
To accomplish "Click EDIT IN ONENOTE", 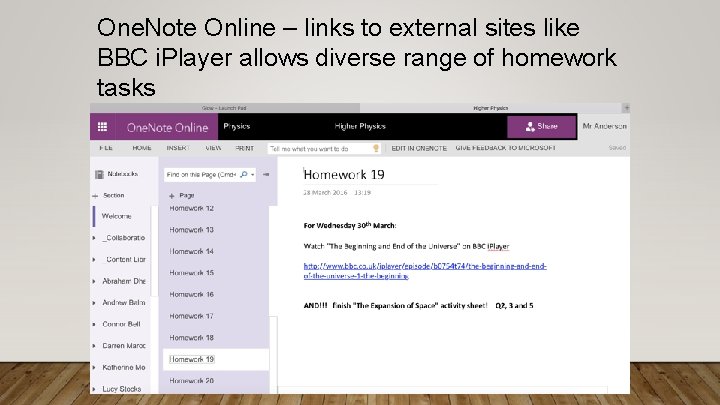I will 419,148.
